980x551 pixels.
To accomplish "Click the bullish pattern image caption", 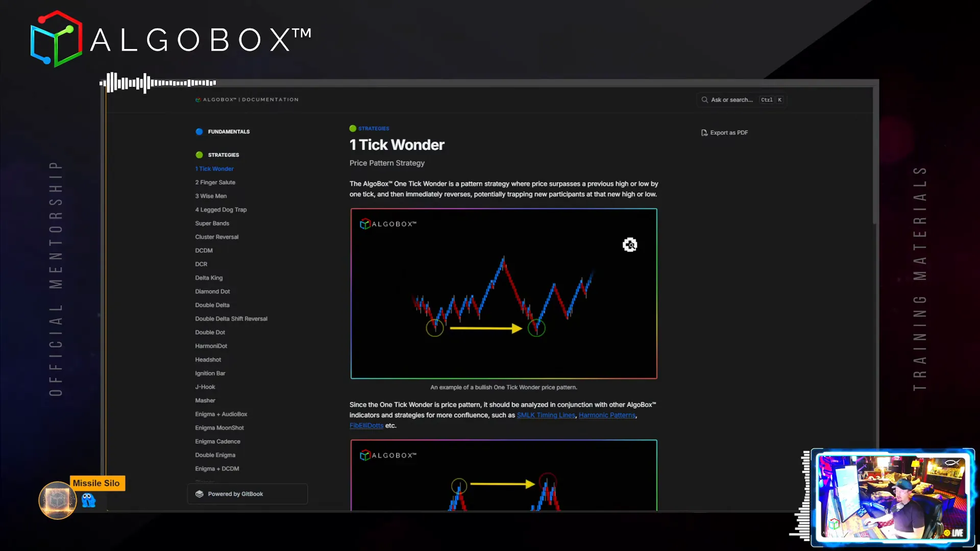I will (x=504, y=387).
